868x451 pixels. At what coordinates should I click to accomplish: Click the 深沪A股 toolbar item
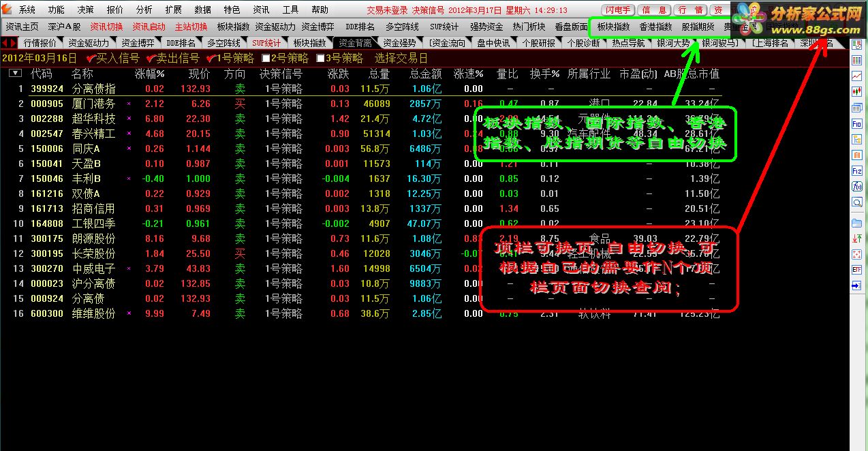tap(65, 27)
